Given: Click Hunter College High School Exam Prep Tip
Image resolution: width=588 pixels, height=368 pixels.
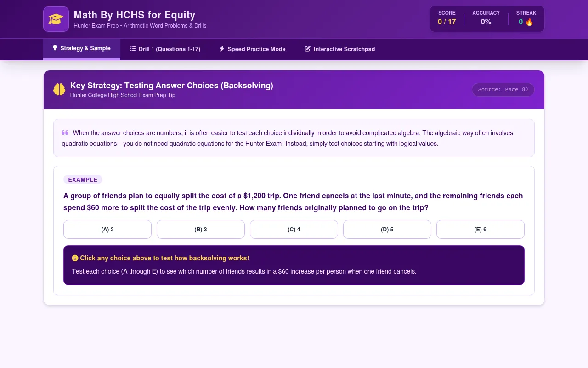Looking at the screenshot, I should click(123, 95).
